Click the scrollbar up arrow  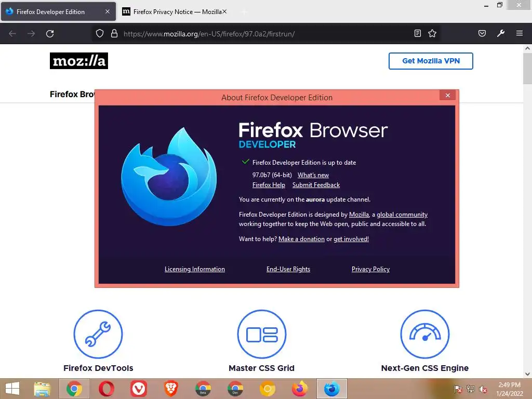[x=528, y=48]
